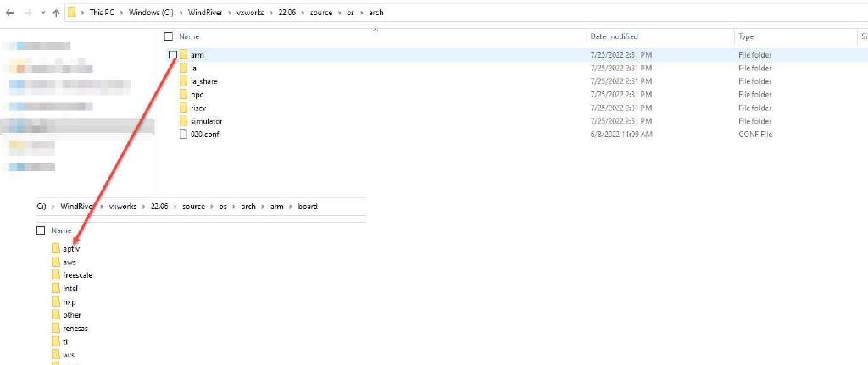Click the renesas folder icon

point(56,328)
